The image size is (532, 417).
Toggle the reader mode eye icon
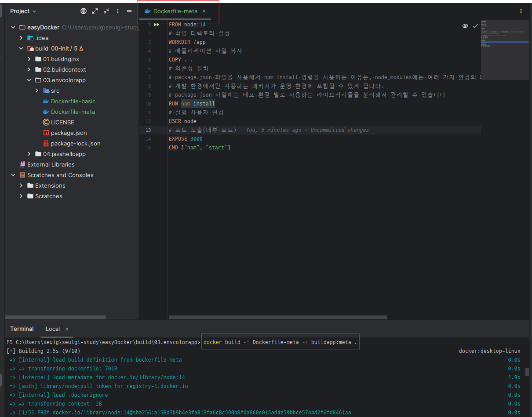coord(465,26)
